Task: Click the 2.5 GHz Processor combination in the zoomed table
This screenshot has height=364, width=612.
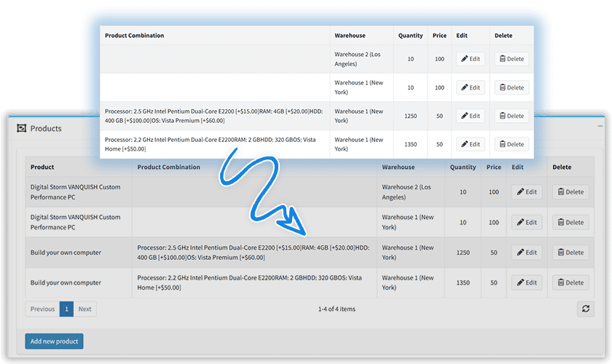Action: click(x=214, y=116)
